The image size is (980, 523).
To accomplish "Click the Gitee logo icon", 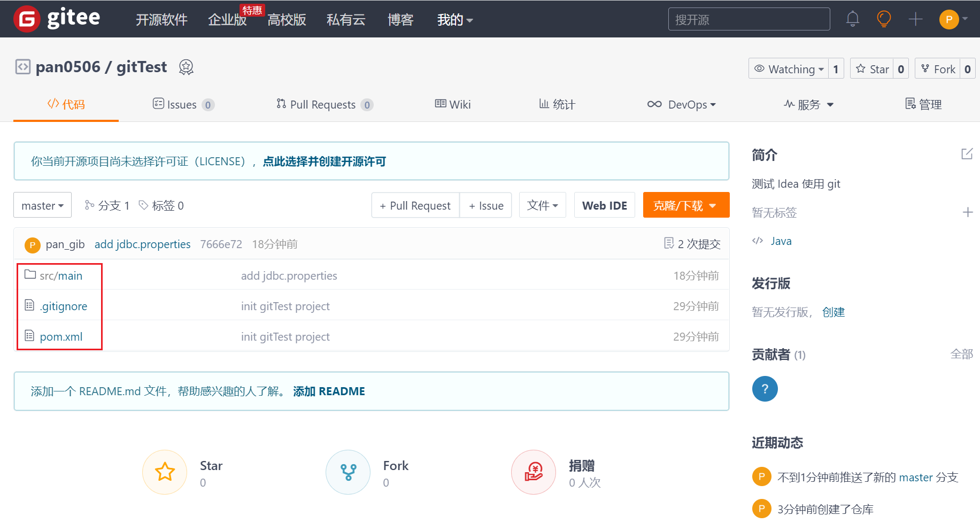I will 27,19.
